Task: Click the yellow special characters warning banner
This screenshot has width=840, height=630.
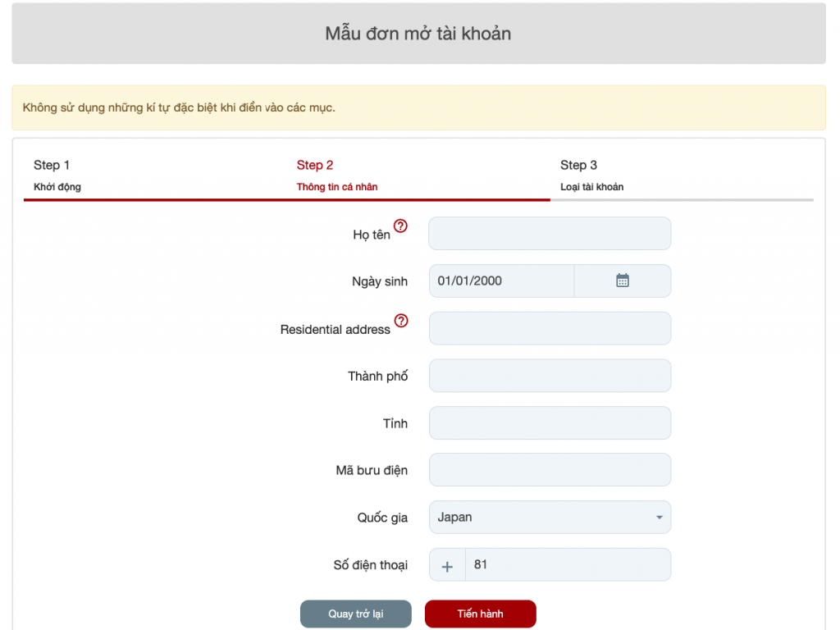Action: [x=420, y=107]
